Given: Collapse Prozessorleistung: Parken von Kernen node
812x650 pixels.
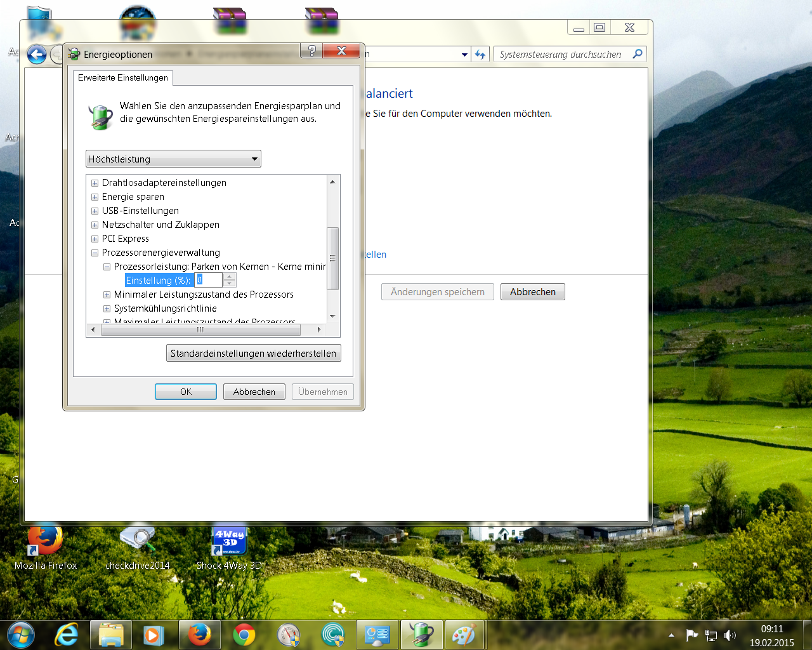Looking at the screenshot, I should (x=107, y=267).
